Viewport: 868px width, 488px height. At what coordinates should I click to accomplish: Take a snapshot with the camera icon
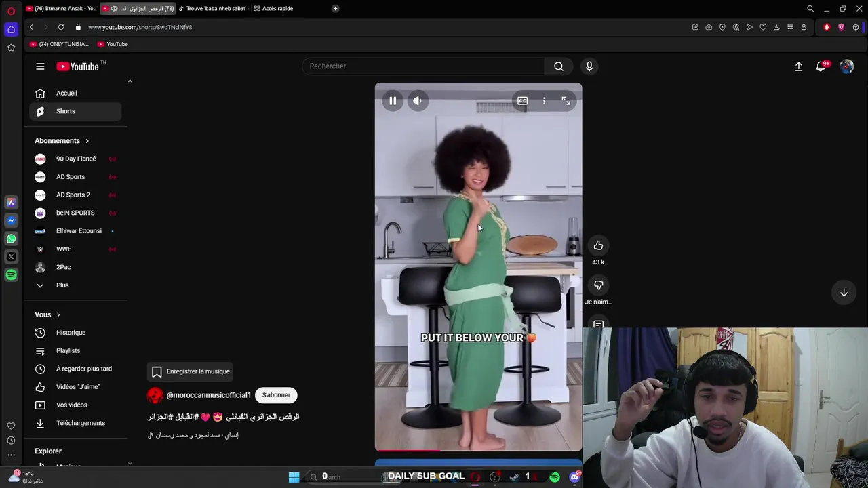point(709,27)
